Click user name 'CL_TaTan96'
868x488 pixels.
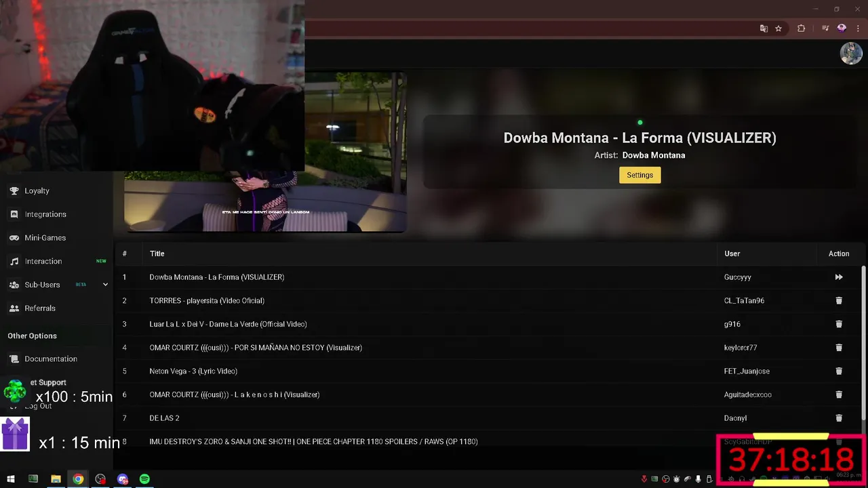(744, 300)
